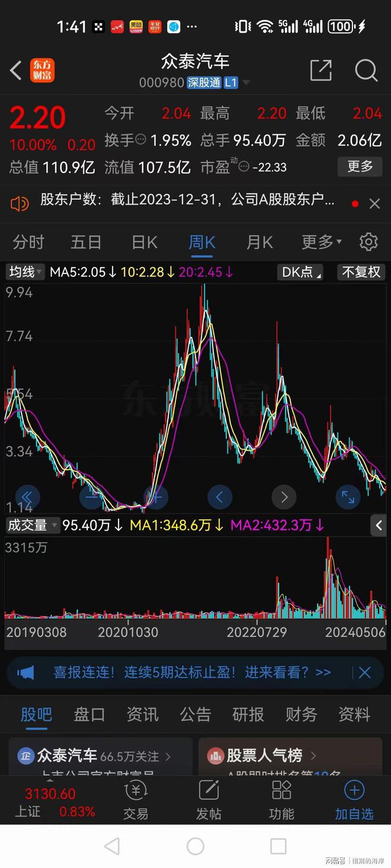Switch to 月K tab
Screen dimensions: 391x868
pyautogui.click(x=259, y=242)
